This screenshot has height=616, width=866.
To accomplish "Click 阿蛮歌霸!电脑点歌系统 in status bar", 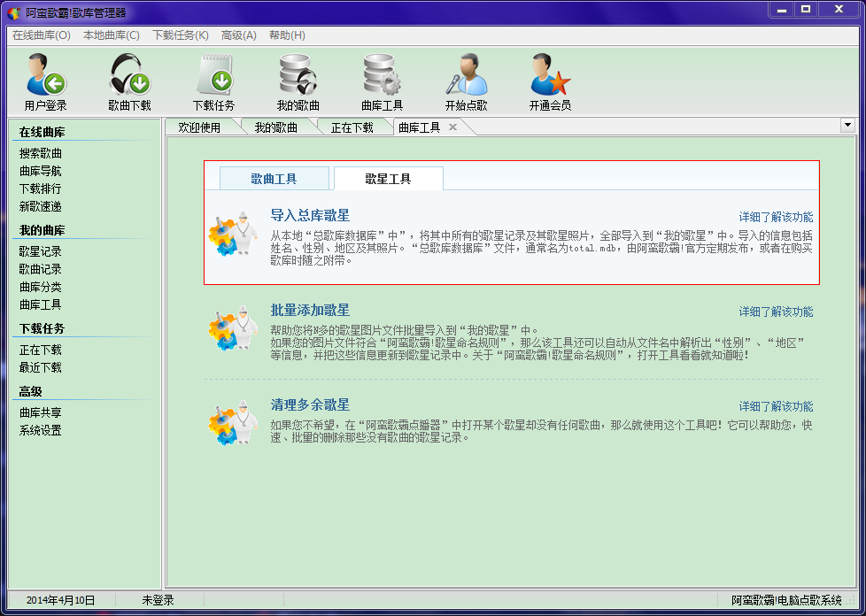I will click(x=786, y=601).
